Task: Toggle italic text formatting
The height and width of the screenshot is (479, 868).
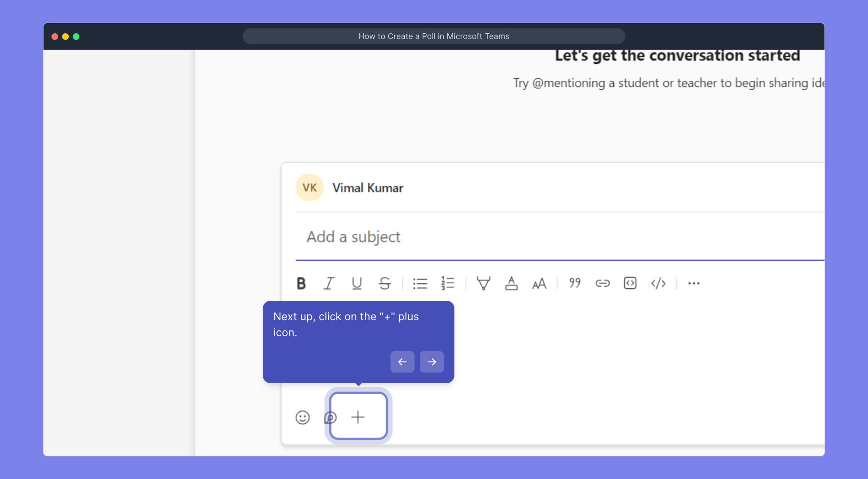Action: tap(329, 283)
